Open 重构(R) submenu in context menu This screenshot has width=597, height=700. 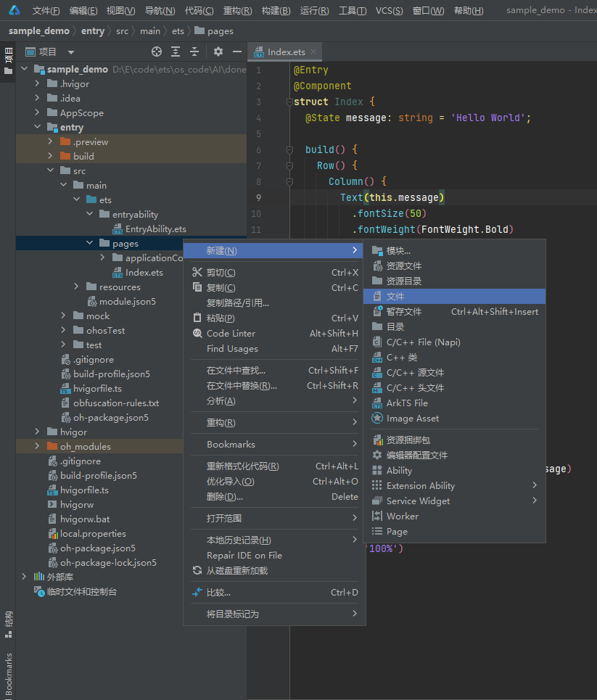point(274,422)
